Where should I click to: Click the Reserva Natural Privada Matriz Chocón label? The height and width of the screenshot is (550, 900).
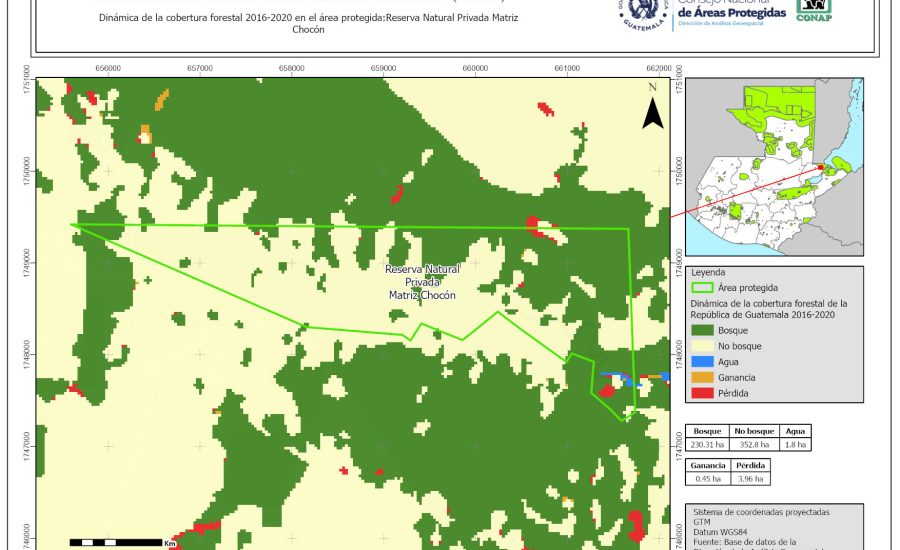click(x=421, y=283)
